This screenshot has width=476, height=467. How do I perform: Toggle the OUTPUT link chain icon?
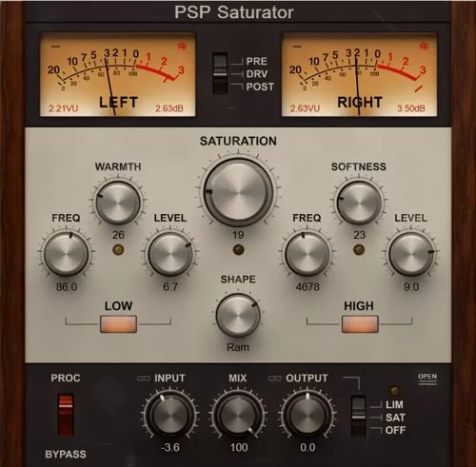pyautogui.click(x=275, y=379)
